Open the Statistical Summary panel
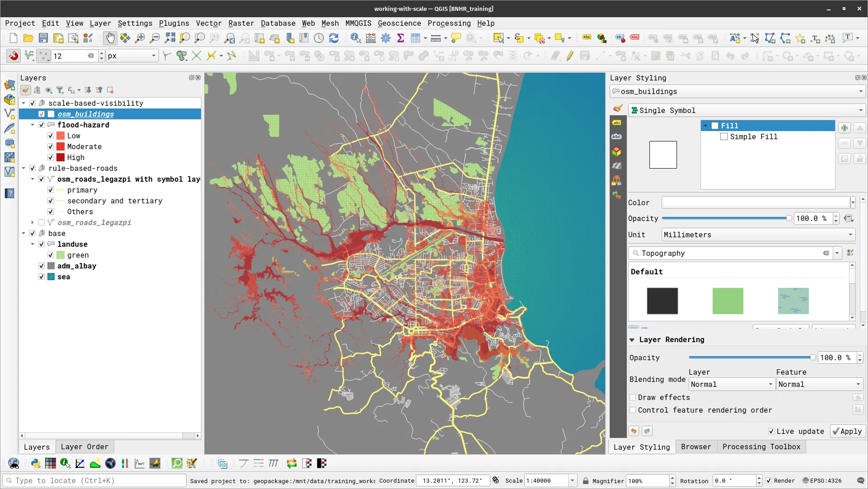This screenshot has height=489, width=868. pyautogui.click(x=401, y=38)
